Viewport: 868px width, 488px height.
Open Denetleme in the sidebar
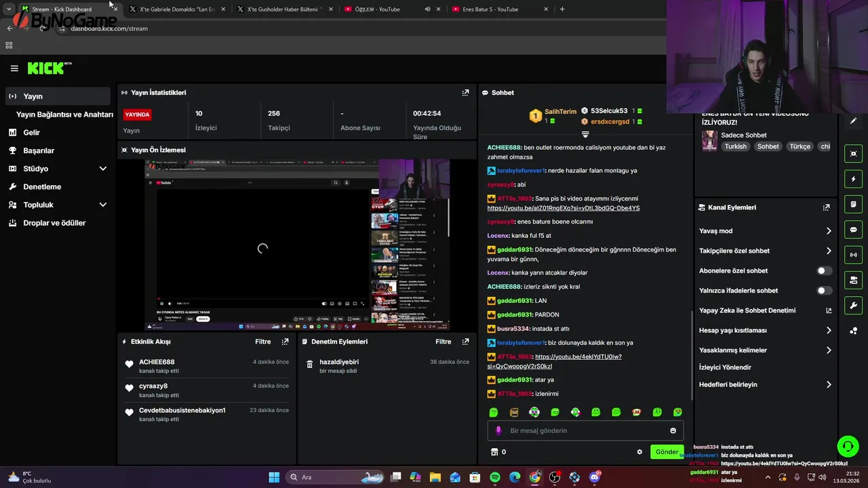57,187
